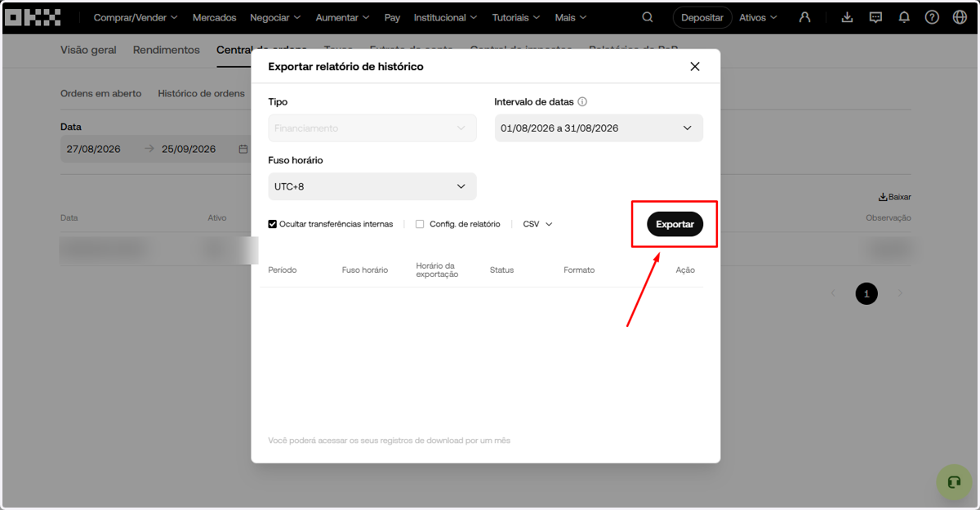The width and height of the screenshot is (980, 510).
Task: Open the chat messages icon
Action: click(875, 17)
